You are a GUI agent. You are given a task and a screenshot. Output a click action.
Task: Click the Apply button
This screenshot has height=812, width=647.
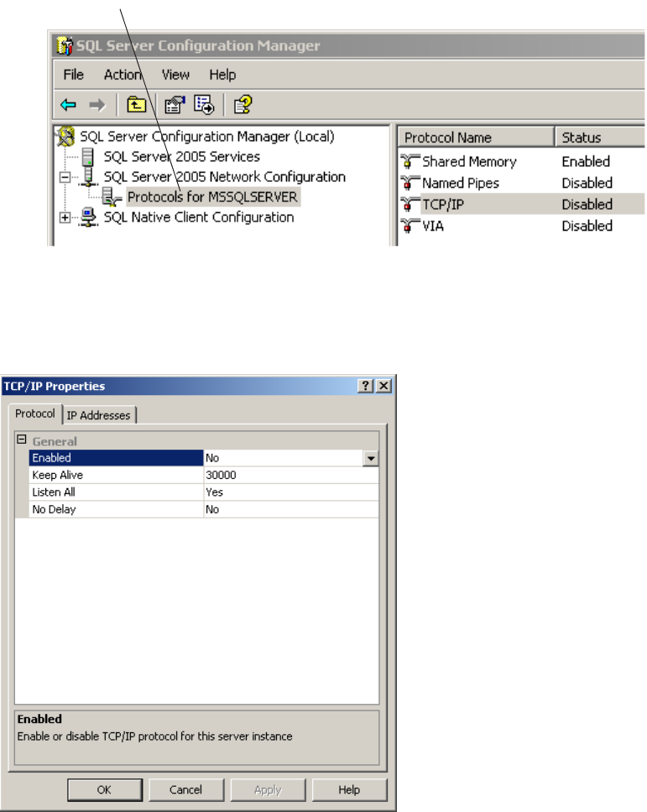click(x=268, y=789)
